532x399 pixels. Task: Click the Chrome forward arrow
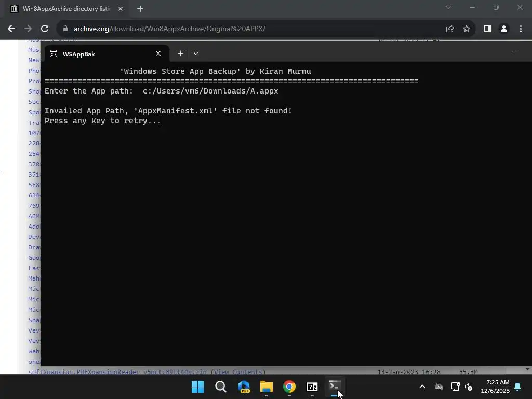pyautogui.click(x=28, y=29)
